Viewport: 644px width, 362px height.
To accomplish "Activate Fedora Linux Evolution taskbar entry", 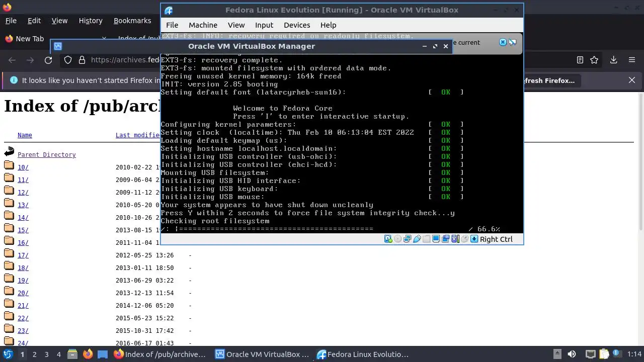I will [x=362, y=354].
